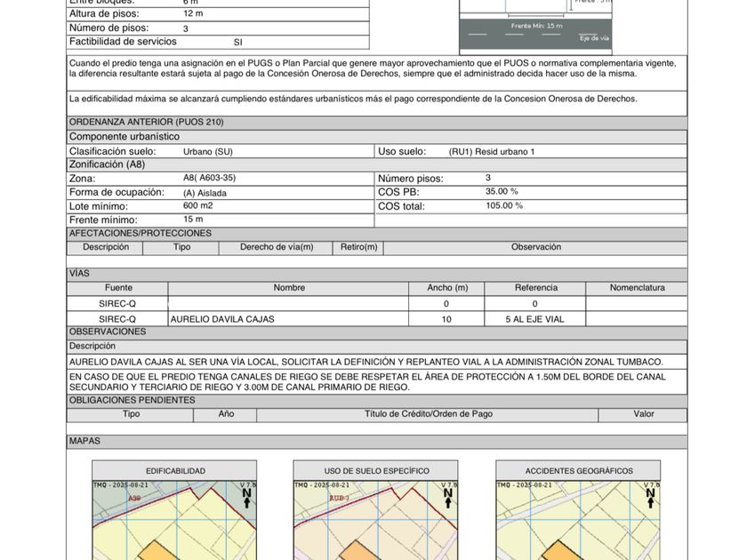The image size is (747, 560).
Task: Click the 'Frente Min: 15 m' diagram label
Action: coord(536,26)
